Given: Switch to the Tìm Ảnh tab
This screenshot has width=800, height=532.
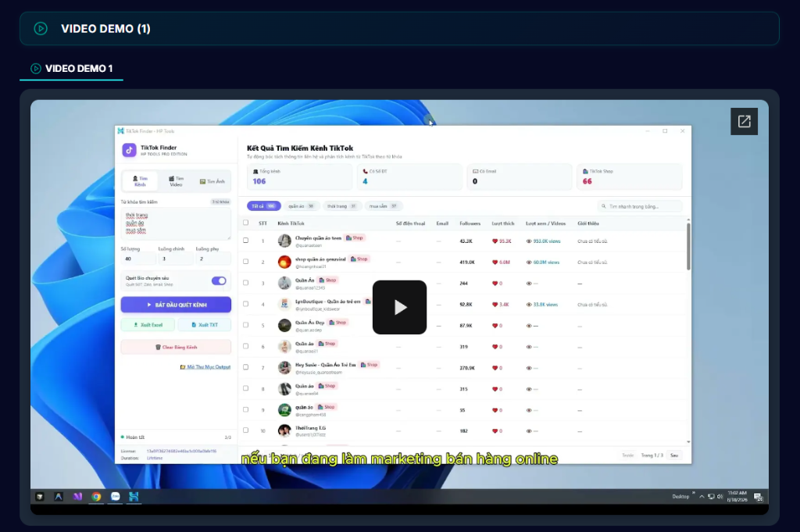Looking at the screenshot, I should coord(212,181).
